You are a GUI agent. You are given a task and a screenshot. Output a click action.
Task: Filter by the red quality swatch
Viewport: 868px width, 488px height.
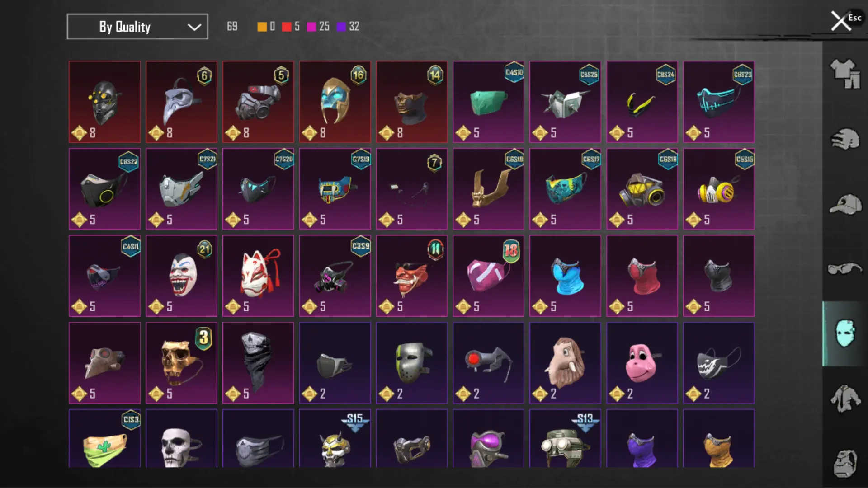click(287, 27)
